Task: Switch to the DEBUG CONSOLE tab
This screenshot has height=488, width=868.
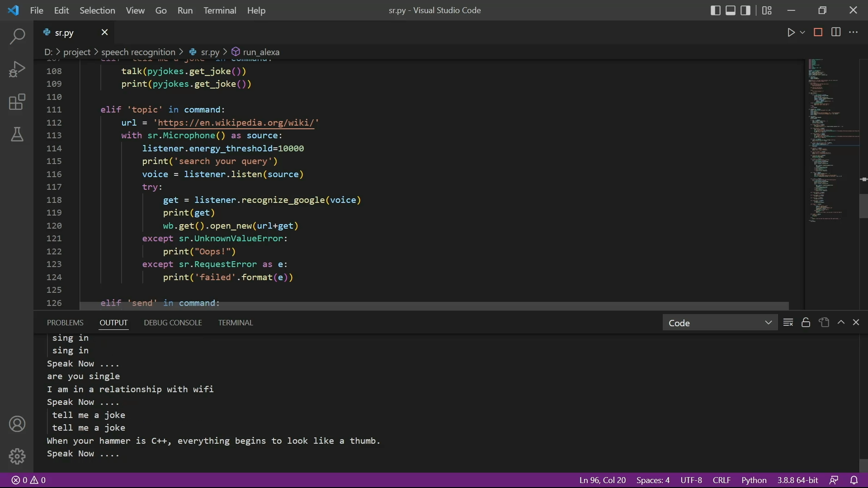Action: 173,323
